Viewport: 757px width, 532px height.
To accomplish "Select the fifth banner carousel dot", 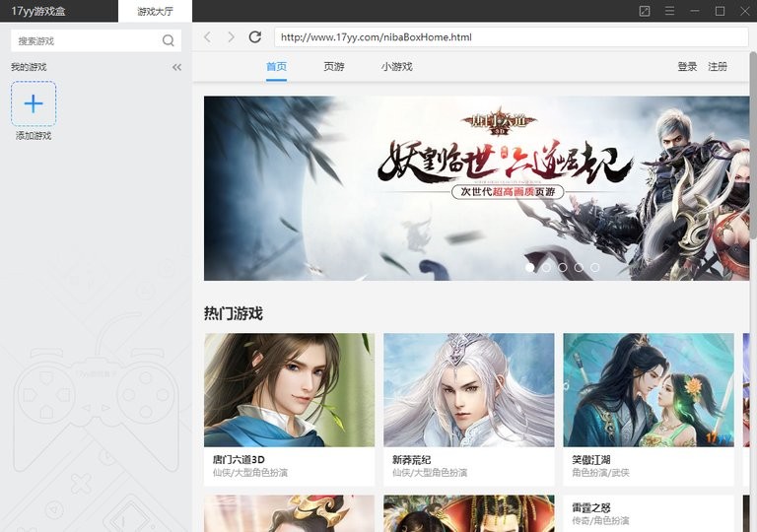I will [x=595, y=267].
